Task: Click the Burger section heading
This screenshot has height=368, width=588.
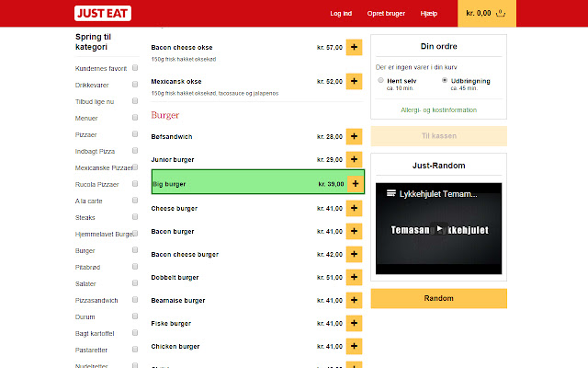Action: 165,115
